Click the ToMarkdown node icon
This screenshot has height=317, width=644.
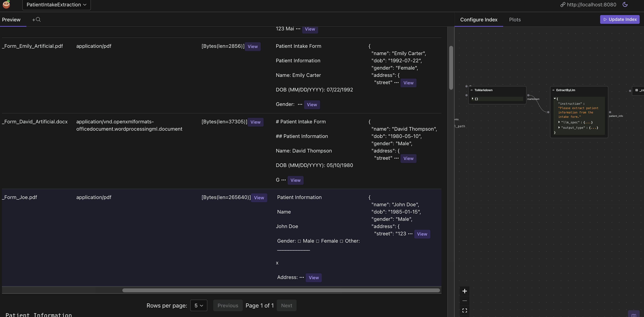point(471,90)
